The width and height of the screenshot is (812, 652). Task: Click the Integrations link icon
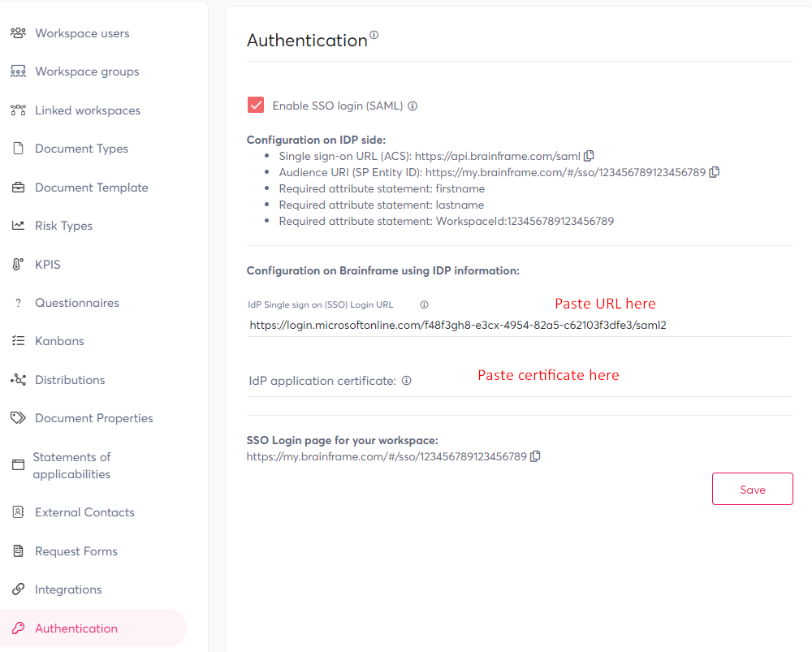tap(18, 589)
